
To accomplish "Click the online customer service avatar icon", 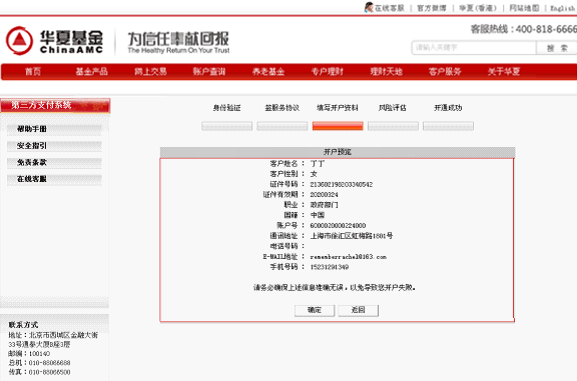I will tap(368, 7).
